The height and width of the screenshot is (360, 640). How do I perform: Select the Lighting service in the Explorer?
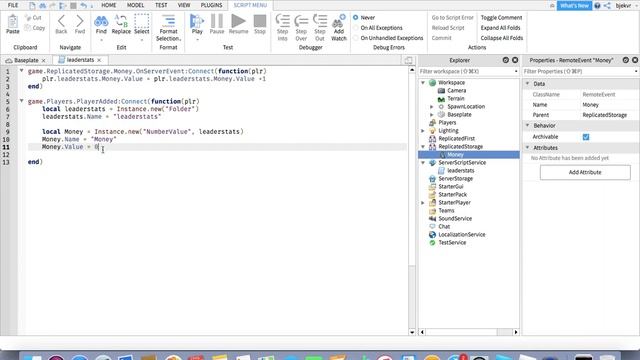click(448, 131)
